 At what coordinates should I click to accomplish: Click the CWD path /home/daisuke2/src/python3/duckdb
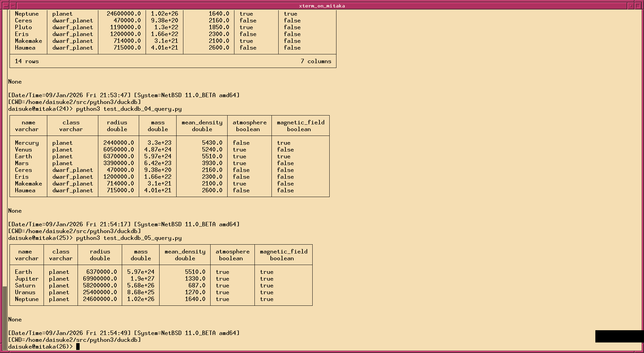[74, 339]
